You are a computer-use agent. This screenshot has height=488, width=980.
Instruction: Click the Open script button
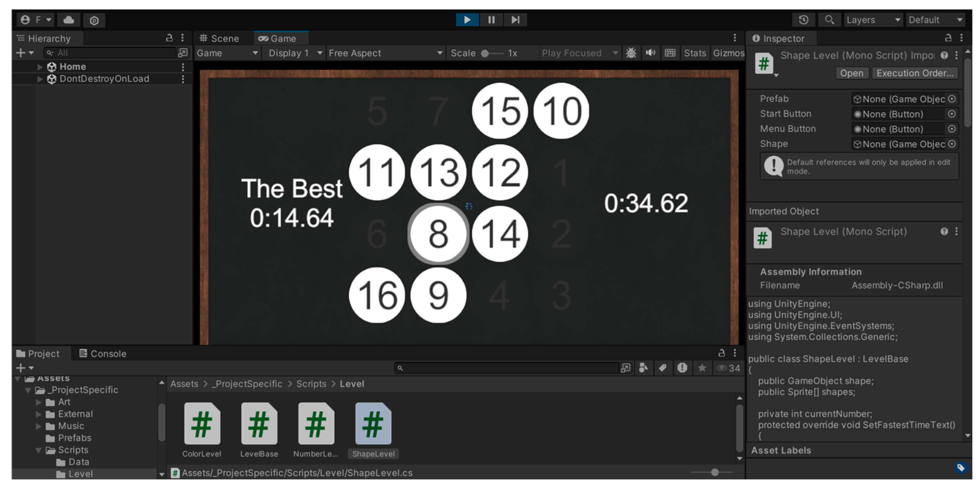(x=851, y=73)
